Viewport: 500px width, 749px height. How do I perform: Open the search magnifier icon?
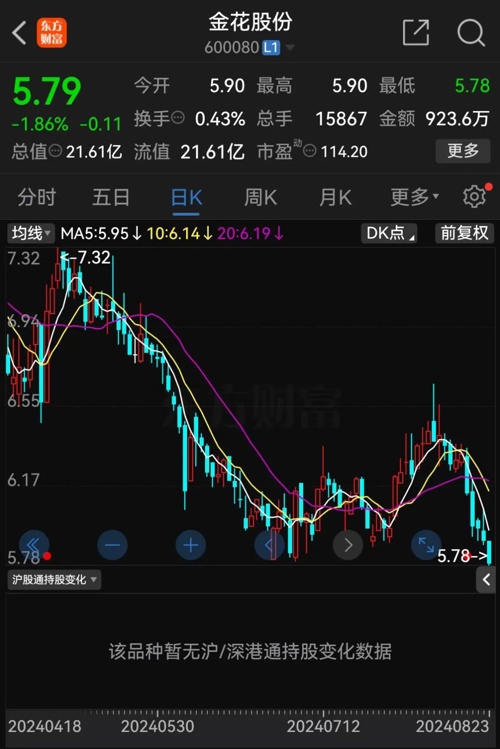[471, 32]
